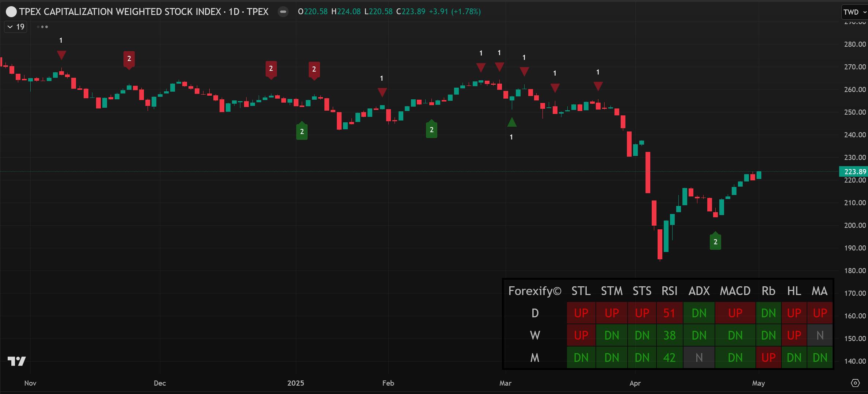Click the 'Mar' label on time axis
The image size is (868, 394).
point(505,383)
